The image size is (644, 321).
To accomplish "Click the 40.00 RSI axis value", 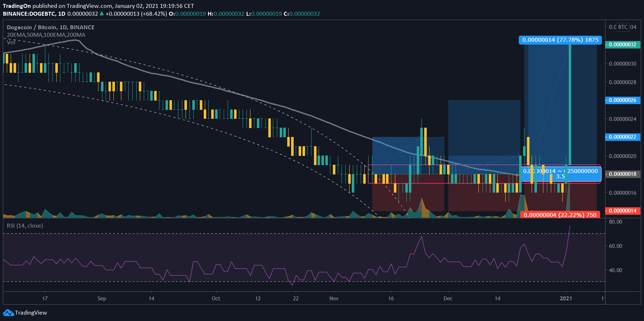I will (615, 270).
